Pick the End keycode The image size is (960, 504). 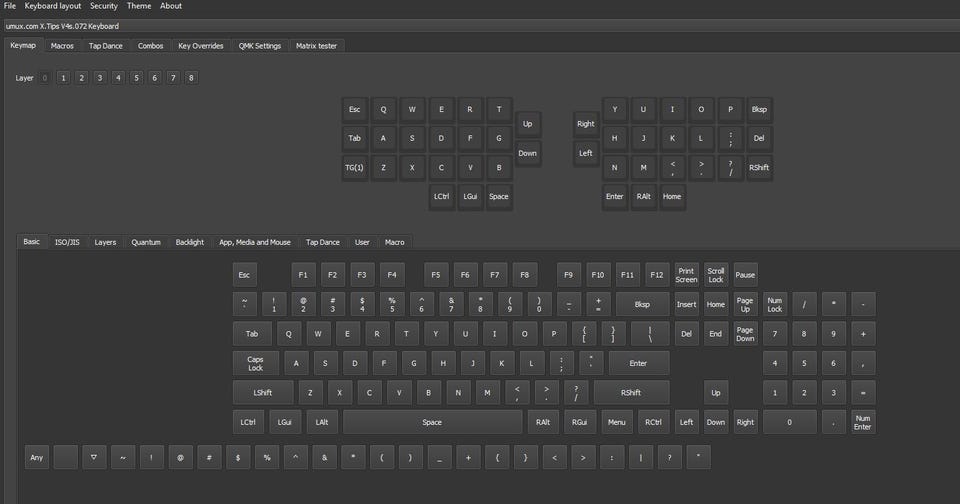[716, 334]
